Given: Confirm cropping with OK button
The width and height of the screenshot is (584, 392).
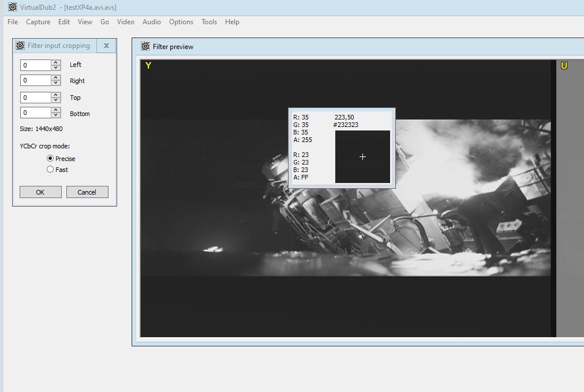Looking at the screenshot, I should (x=40, y=192).
